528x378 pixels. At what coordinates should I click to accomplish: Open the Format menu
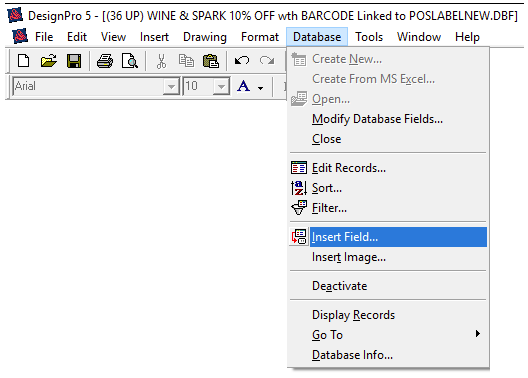click(260, 37)
